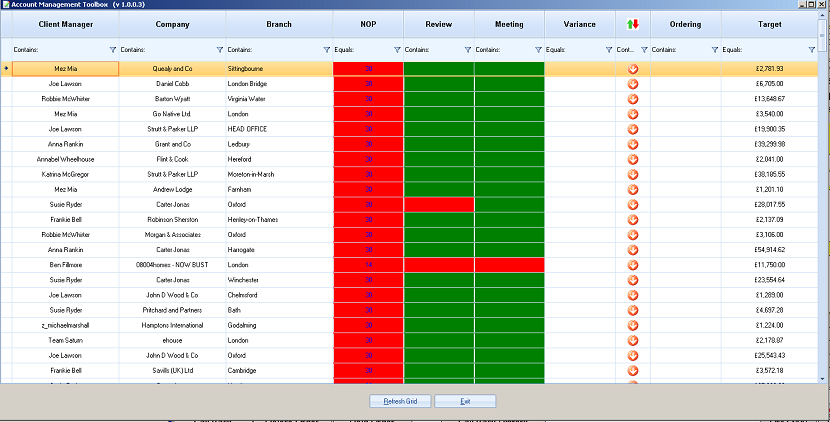This screenshot has width=830, height=422.
Task: Click the vertical scrollbar down arrow
Action: click(x=822, y=379)
